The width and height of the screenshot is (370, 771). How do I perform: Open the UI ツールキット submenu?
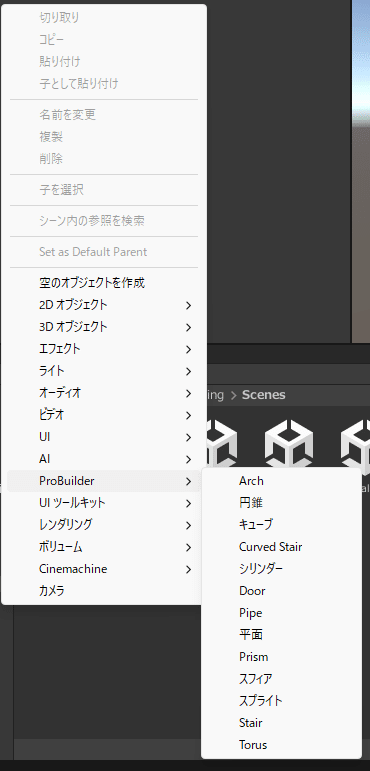[x=103, y=503]
